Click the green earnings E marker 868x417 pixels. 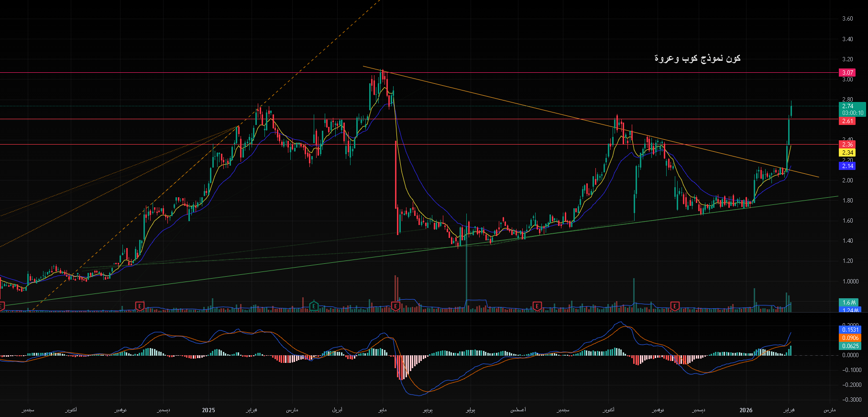click(x=314, y=306)
